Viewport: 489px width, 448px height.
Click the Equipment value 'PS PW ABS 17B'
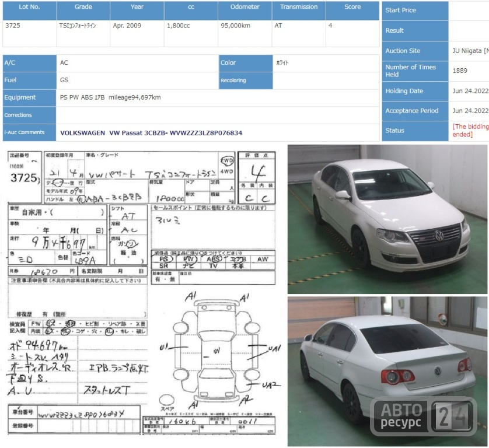tap(82, 97)
